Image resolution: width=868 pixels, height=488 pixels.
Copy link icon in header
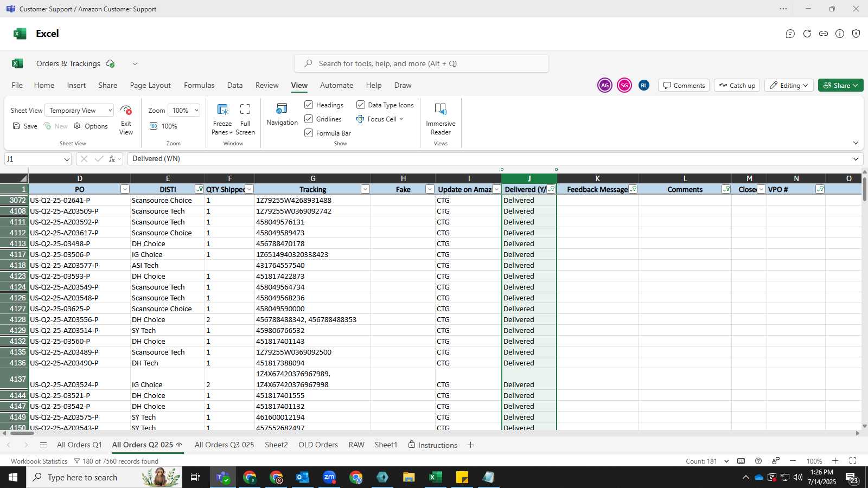[824, 34]
